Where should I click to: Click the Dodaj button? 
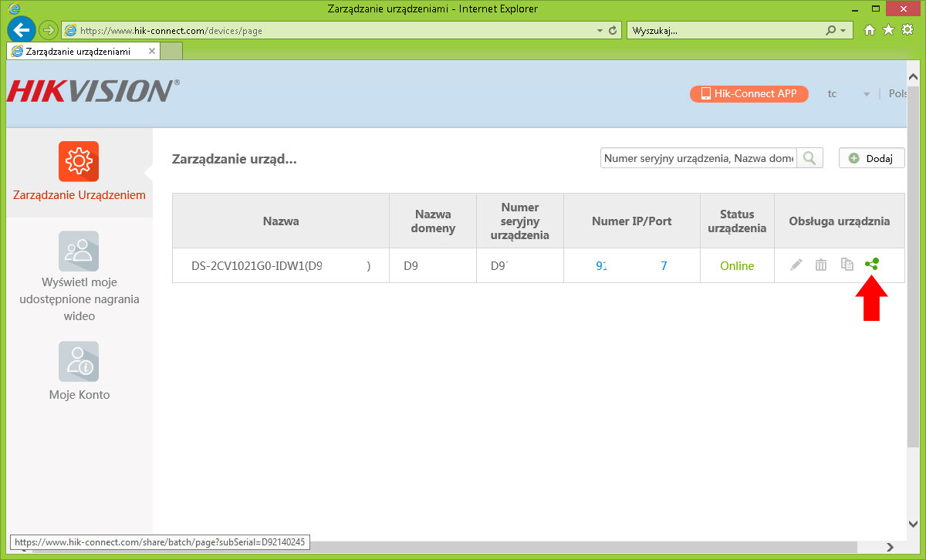pos(871,158)
